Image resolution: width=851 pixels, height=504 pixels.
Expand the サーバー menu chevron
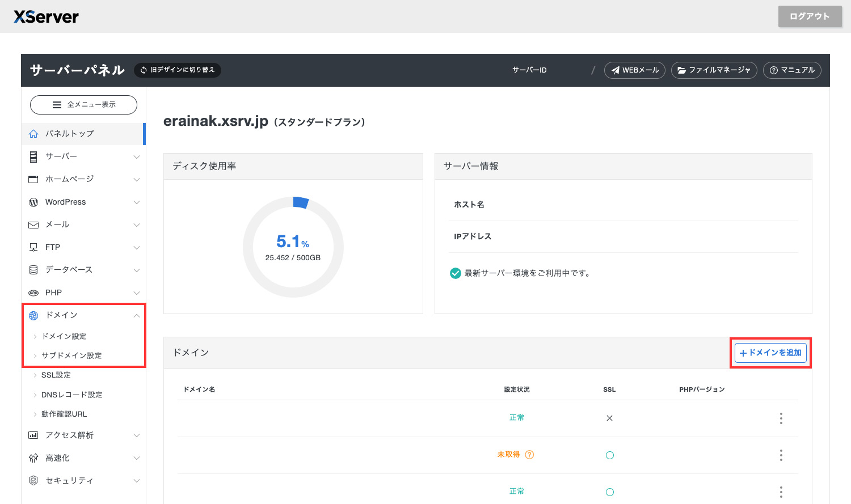click(x=137, y=156)
